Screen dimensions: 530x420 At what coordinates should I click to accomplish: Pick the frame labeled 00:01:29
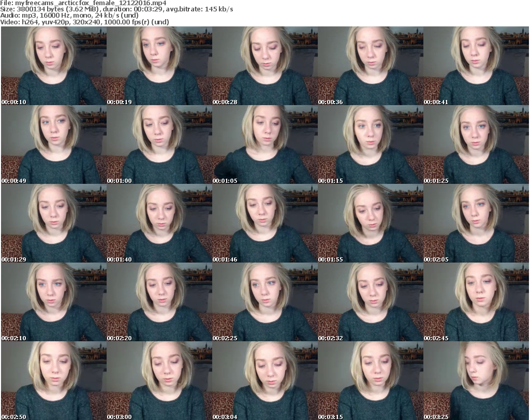pyautogui.click(x=54, y=223)
